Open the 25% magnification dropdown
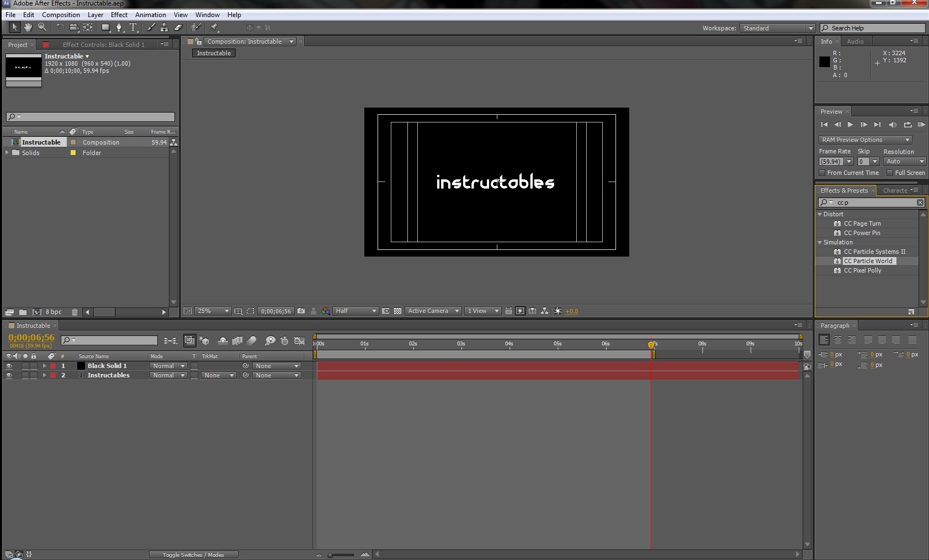The image size is (929, 560). point(213,311)
